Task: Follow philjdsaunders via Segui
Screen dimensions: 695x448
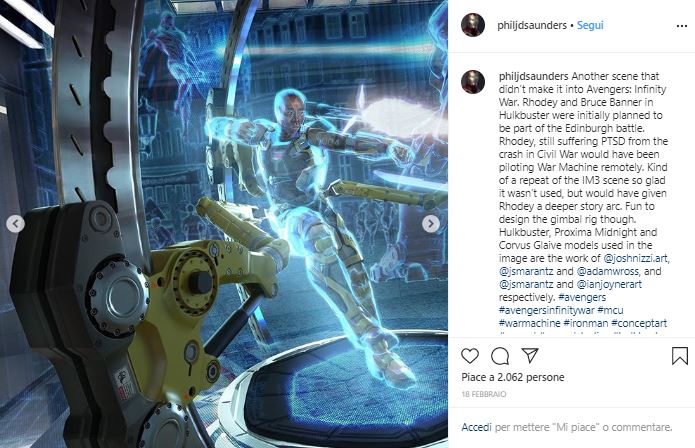Action: click(x=590, y=25)
